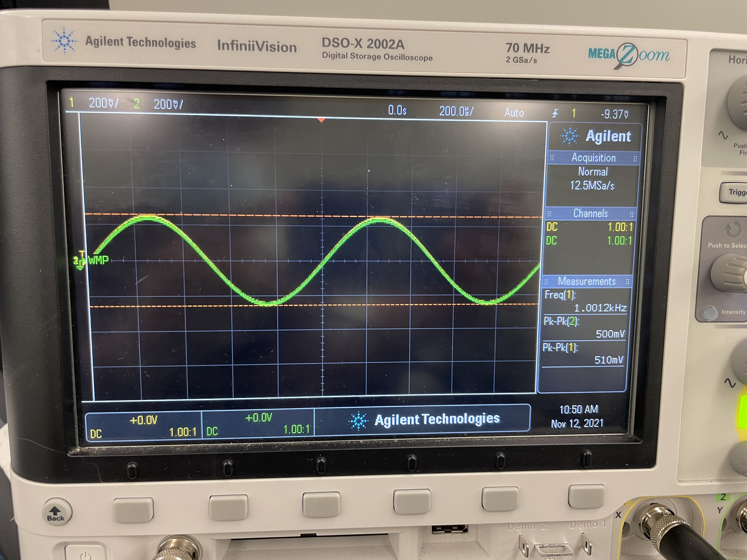Click the -9.37V trigger level value
Viewport: 747px width, 560px height.
pos(615,114)
